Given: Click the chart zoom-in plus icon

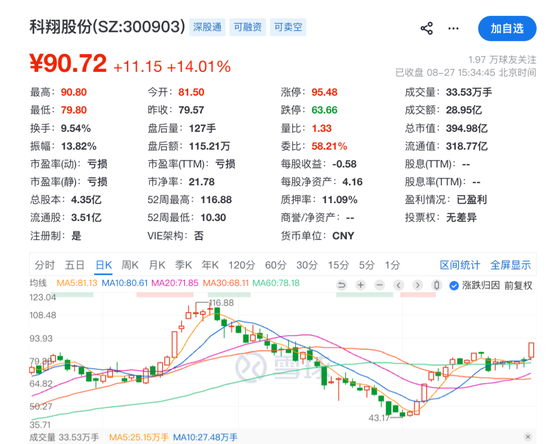Looking at the screenshot, I should coord(361,285).
